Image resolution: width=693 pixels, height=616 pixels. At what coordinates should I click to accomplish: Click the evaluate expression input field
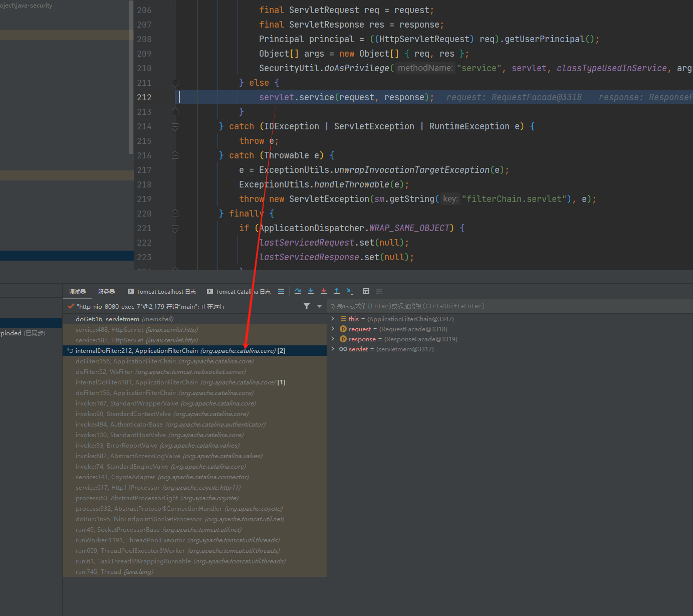tap(510, 306)
